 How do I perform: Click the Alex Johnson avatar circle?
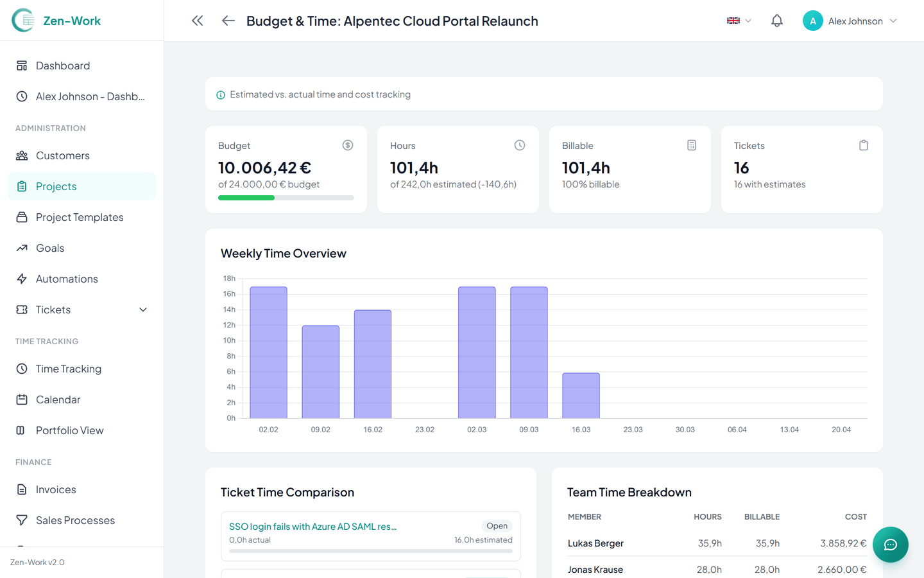click(813, 21)
